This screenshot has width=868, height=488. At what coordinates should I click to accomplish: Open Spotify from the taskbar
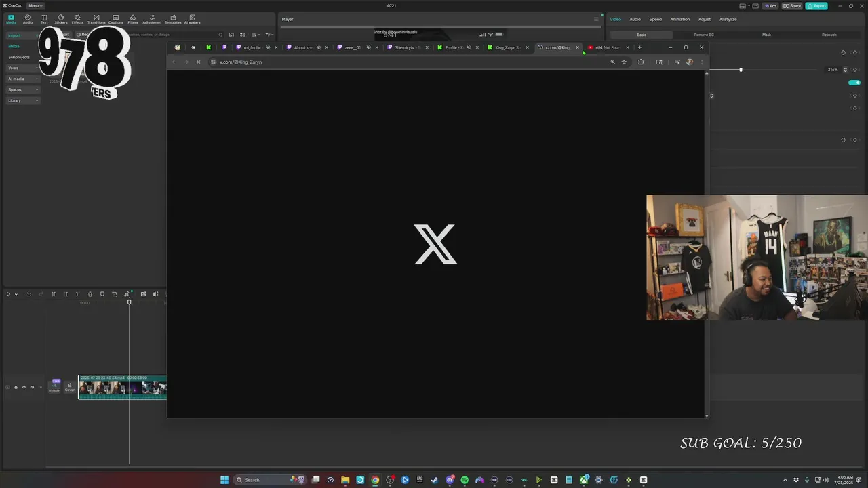point(465,480)
